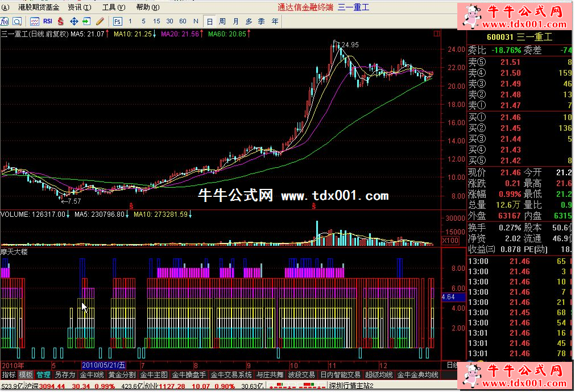Click the green arrow import icon
This screenshot has width=575, height=392.
(x=86, y=22)
